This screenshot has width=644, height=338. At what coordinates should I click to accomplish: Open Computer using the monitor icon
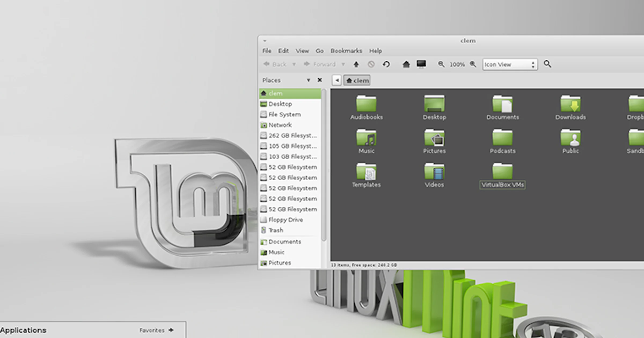pos(421,64)
